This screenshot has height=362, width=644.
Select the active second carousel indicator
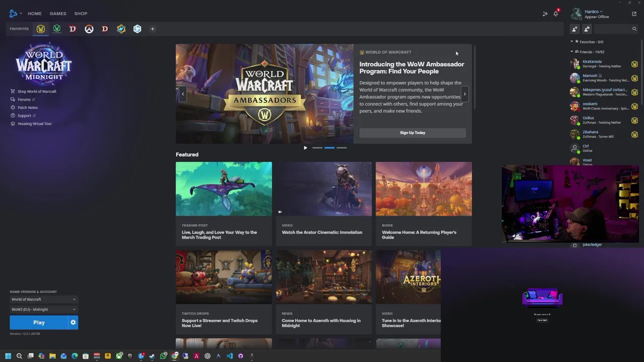click(x=330, y=148)
